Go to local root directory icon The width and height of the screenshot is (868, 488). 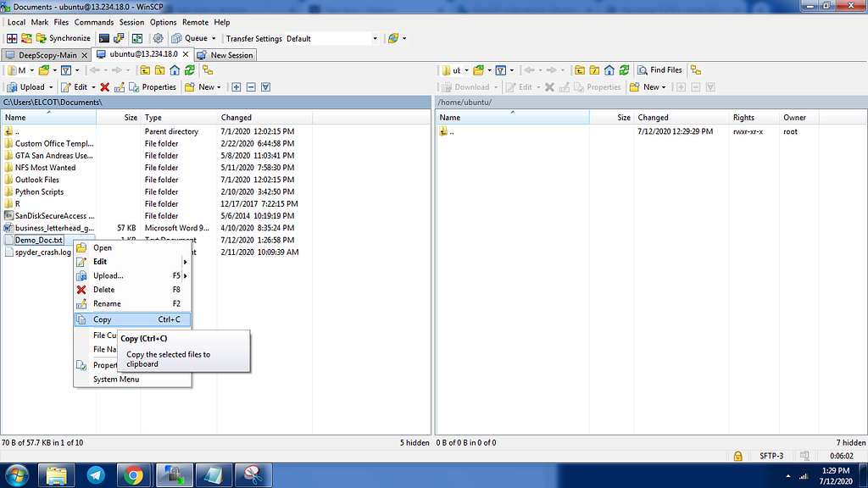159,70
